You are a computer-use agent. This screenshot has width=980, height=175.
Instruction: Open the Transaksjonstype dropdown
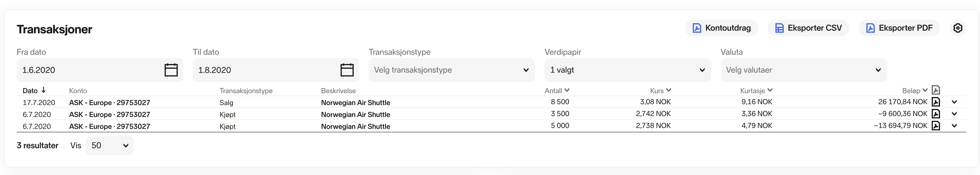pos(451,70)
